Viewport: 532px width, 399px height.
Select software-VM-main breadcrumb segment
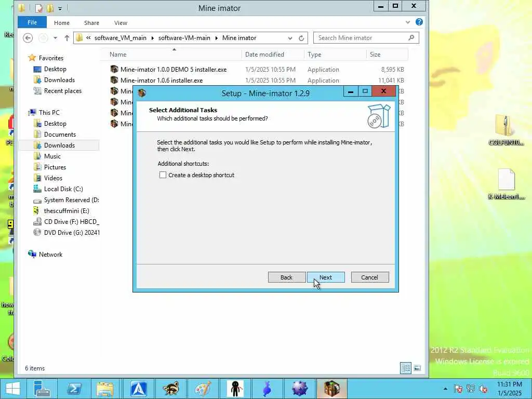(x=184, y=38)
